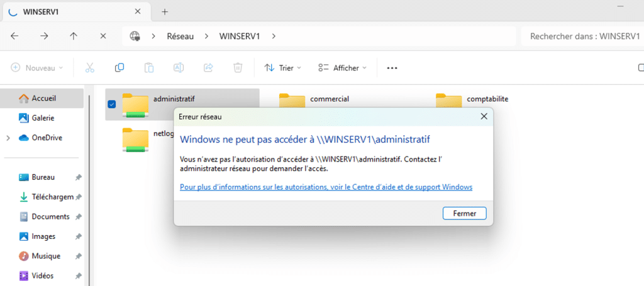Open the Windows help center permissions link
The height and width of the screenshot is (286, 644).
tap(326, 187)
